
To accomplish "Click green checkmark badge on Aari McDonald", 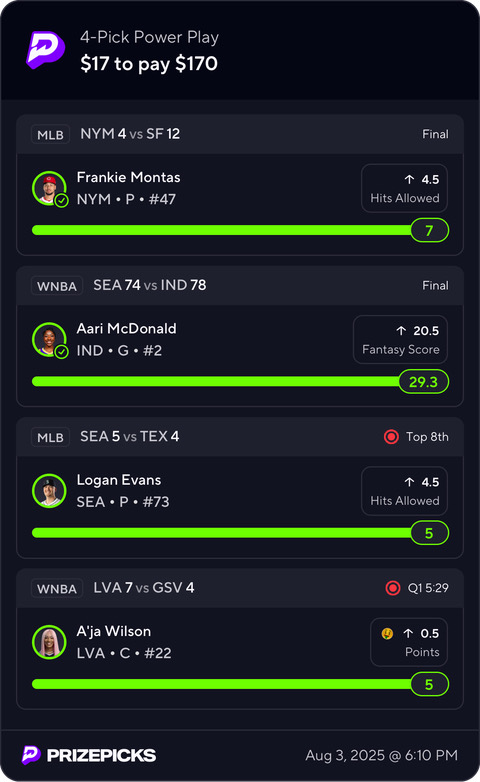I will 61,352.
